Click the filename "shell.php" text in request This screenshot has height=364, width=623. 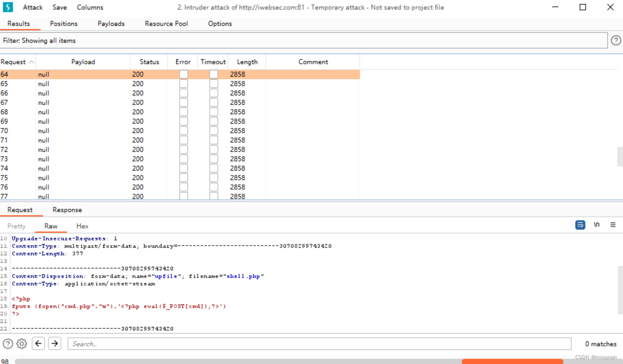click(245, 276)
